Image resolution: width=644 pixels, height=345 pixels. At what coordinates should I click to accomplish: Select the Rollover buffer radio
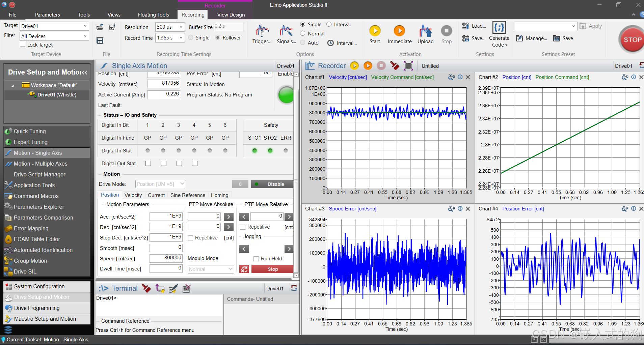click(218, 37)
